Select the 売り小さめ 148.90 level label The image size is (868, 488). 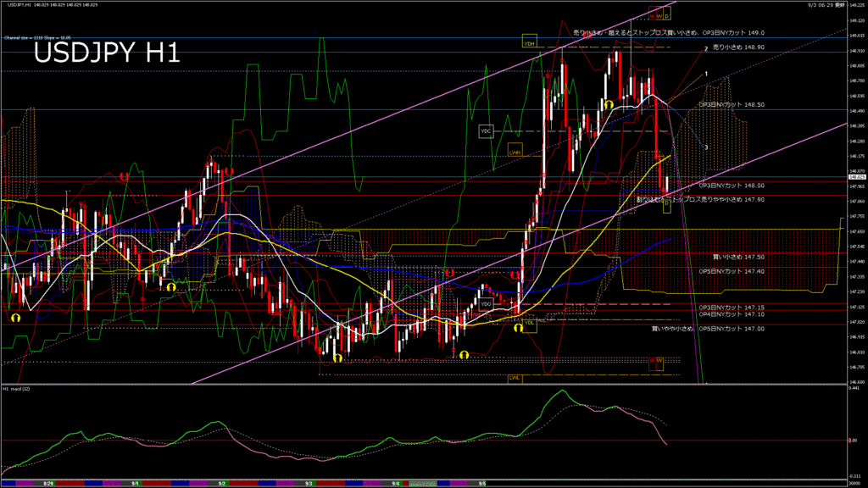(x=738, y=48)
